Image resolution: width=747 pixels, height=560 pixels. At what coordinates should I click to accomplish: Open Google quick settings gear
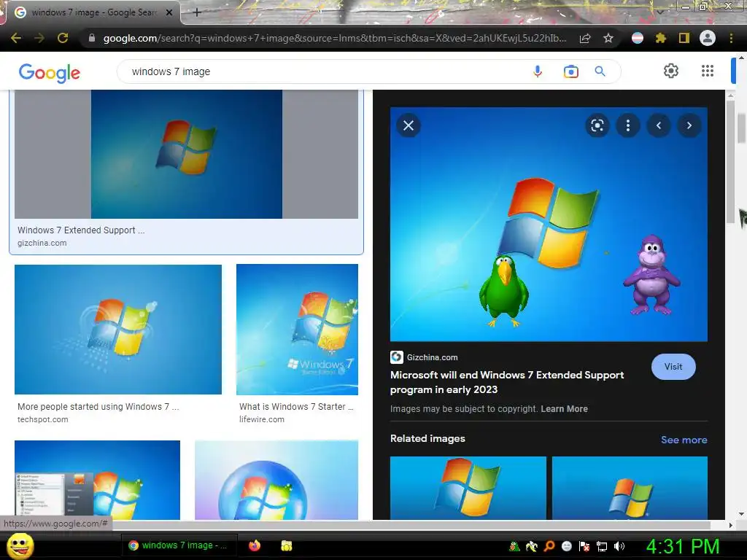671,71
